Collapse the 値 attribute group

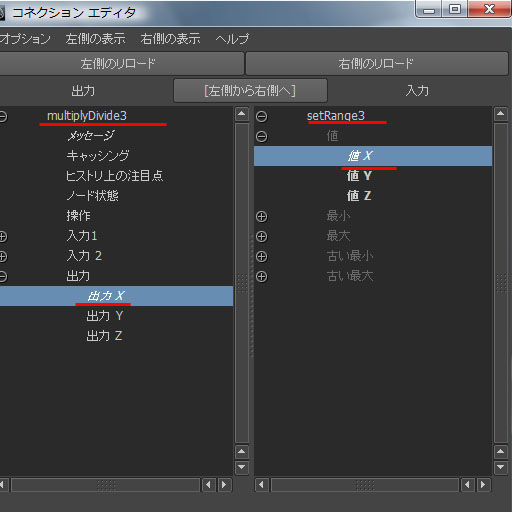tap(262, 137)
